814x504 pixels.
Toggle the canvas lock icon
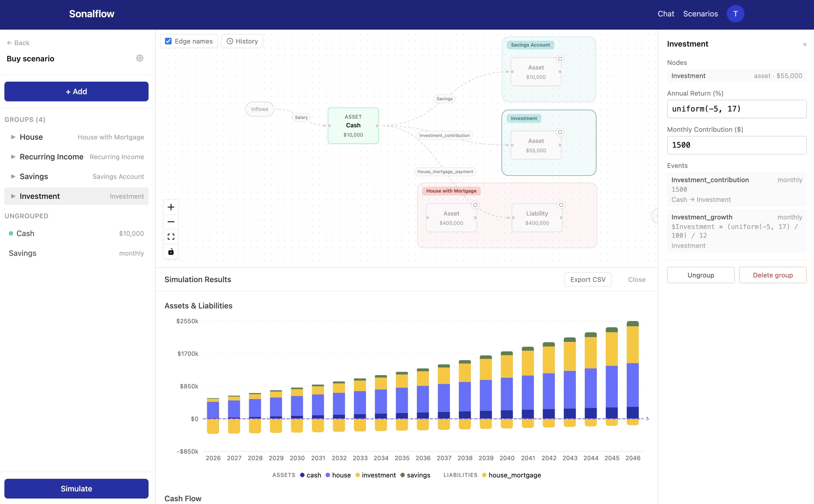[x=171, y=252]
